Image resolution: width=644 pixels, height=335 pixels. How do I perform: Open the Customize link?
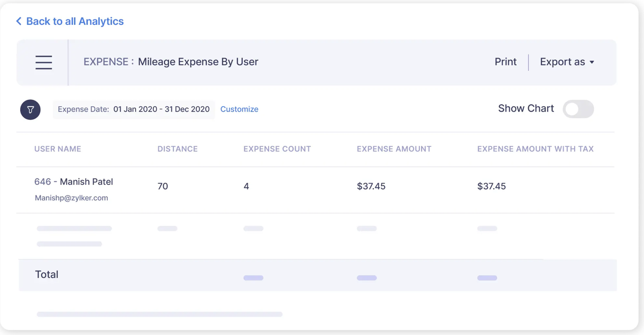pyautogui.click(x=239, y=109)
